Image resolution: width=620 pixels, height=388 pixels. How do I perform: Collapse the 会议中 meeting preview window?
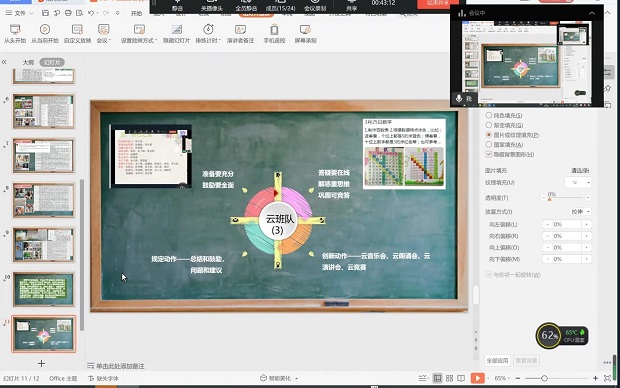[x=592, y=13]
